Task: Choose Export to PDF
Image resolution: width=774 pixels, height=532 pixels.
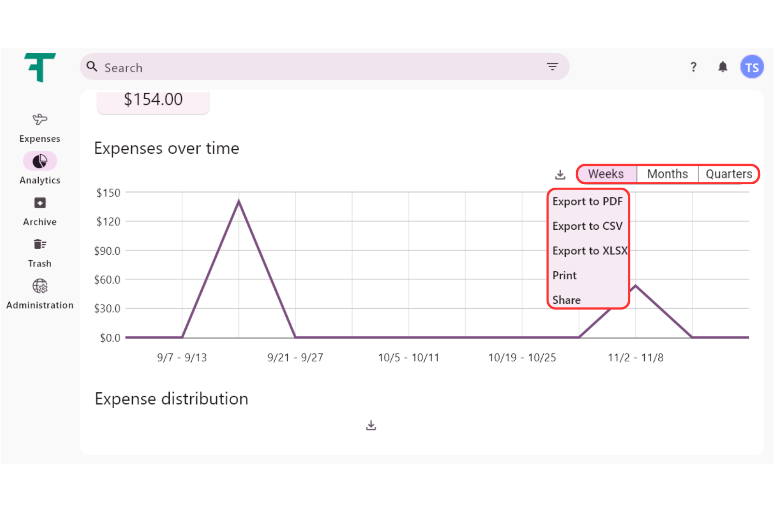Action: [587, 202]
